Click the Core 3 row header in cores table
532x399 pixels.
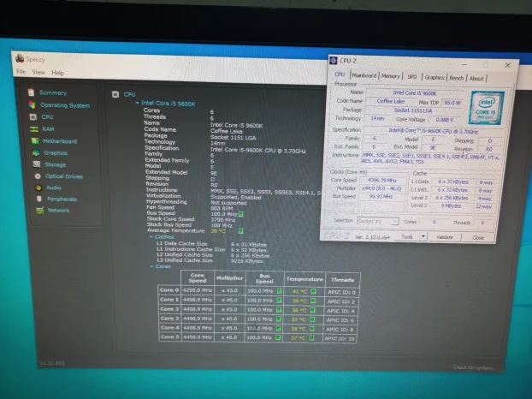click(169, 319)
